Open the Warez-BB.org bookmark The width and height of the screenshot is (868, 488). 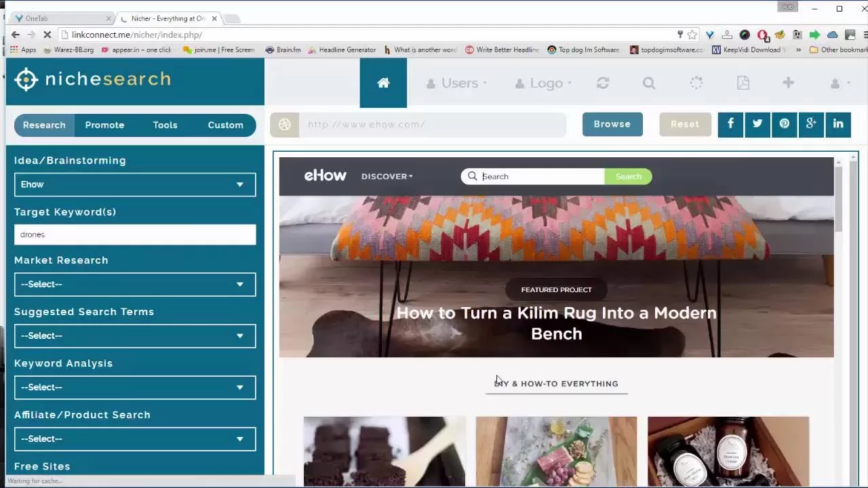click(68, 49)
